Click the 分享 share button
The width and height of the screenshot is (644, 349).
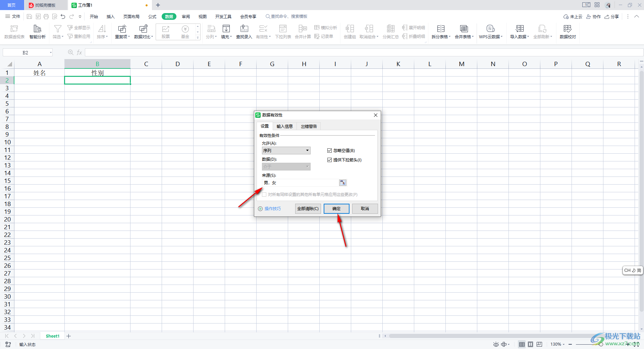(612, 16)
